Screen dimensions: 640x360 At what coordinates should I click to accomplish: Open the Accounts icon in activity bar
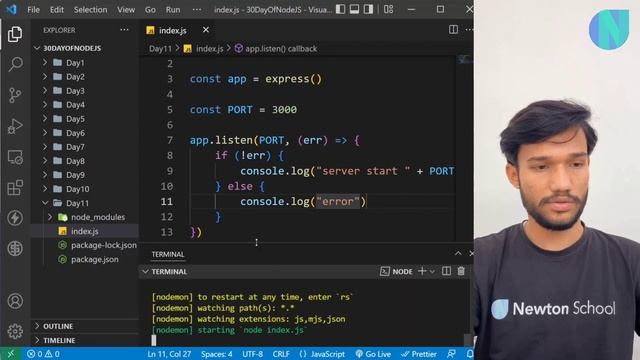15,301
